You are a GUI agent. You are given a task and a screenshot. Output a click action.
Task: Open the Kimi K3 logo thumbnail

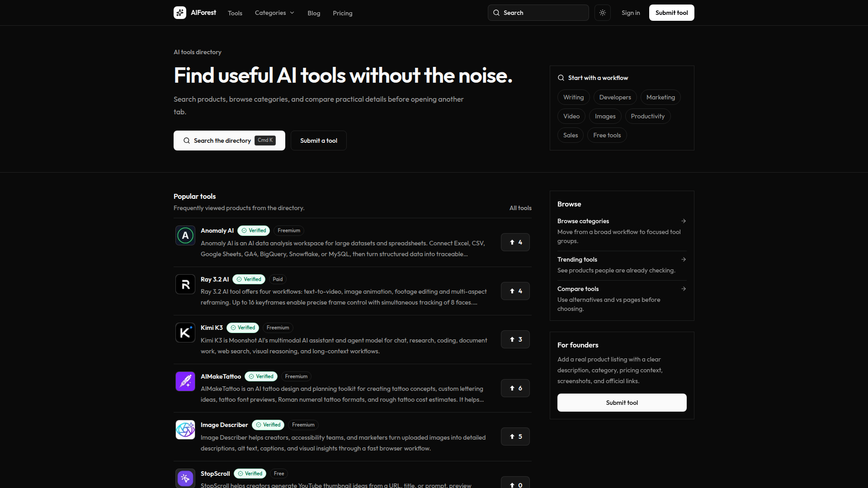tap(185, 333)
